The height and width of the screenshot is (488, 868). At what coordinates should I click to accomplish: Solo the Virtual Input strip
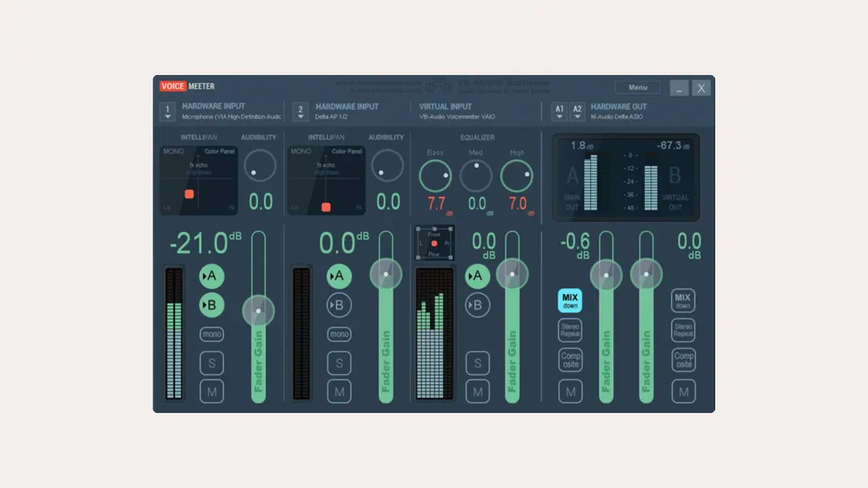pos(477,363)
